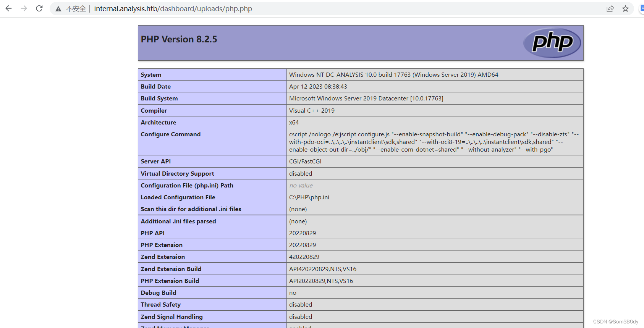
Task: Click the Zend Extension Build label
Action: click(171, 269)
